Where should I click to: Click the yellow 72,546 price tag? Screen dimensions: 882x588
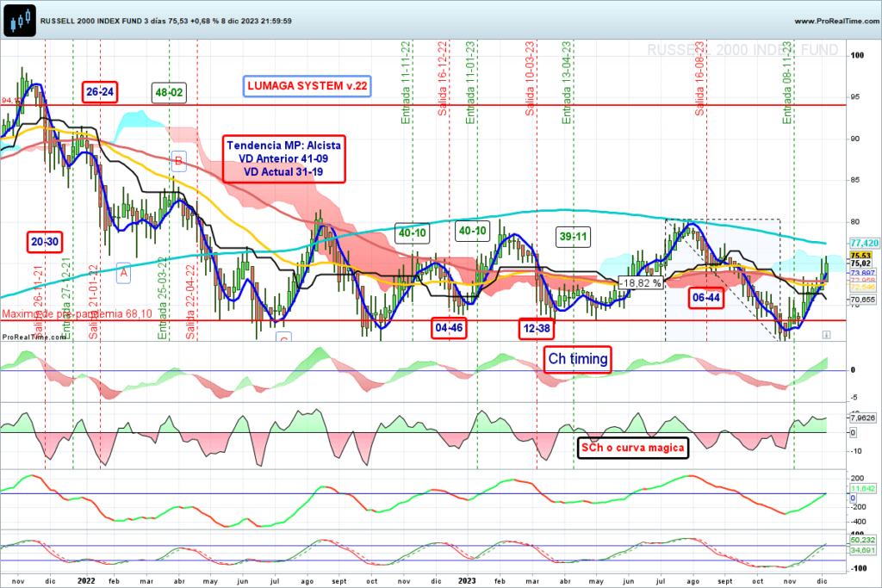[x=862, y=287]
